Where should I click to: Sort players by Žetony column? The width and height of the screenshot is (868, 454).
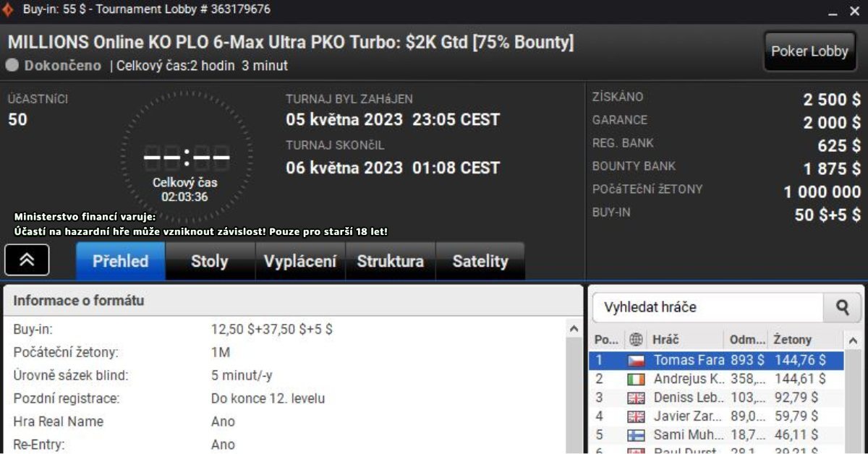[805, 340]
